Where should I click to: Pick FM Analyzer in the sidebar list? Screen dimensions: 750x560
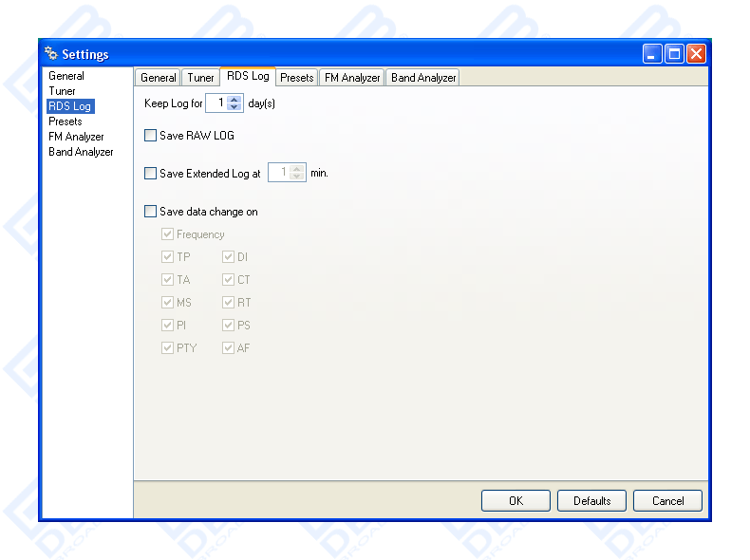[77, 137]
